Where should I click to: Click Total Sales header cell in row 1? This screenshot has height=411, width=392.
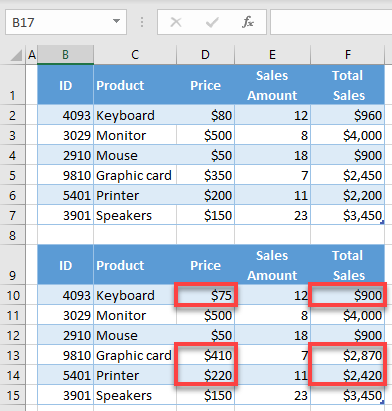[348, 85]
